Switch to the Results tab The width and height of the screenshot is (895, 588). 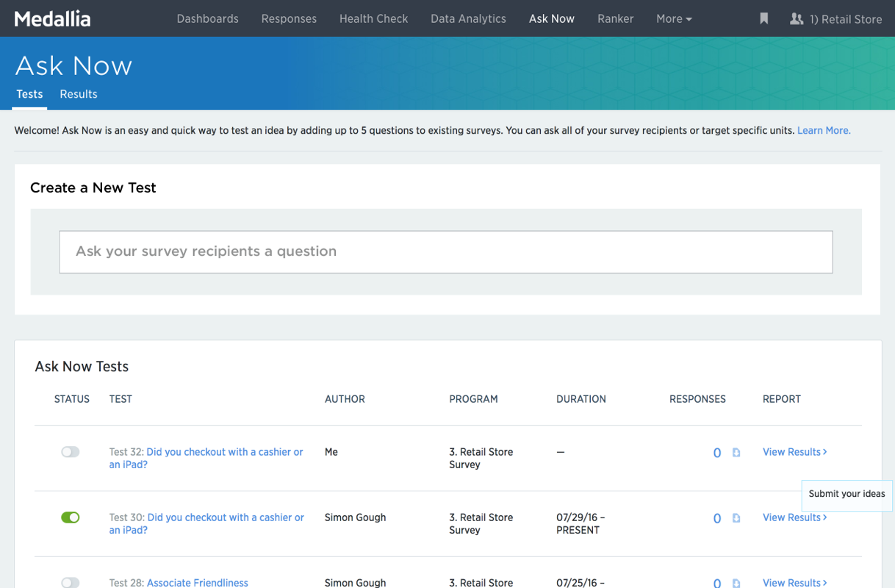[79, 94]
